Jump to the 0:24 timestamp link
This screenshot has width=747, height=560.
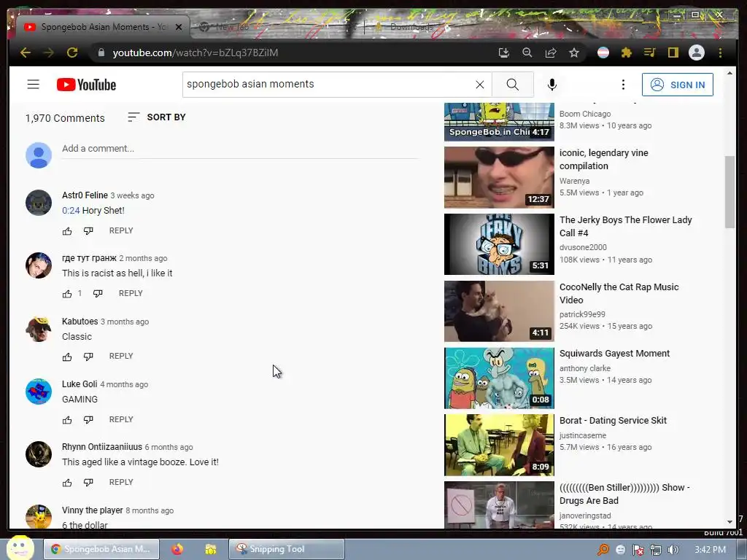click(x=71, y=211)
